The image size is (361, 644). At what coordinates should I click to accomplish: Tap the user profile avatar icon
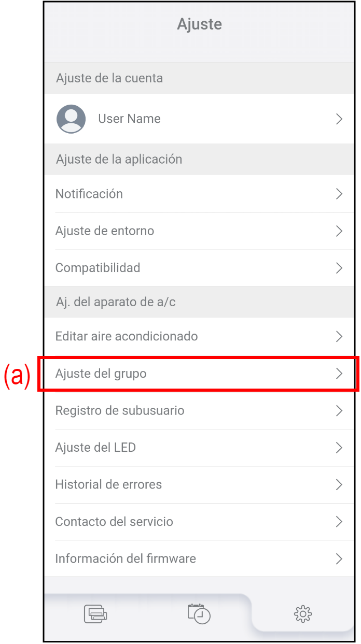tap(71, 119)
